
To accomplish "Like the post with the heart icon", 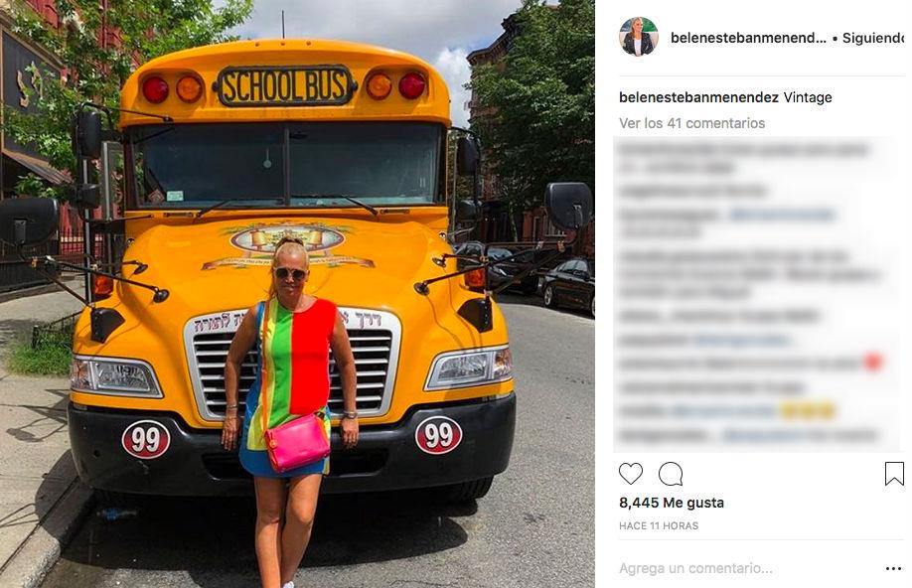I will 631,474.
